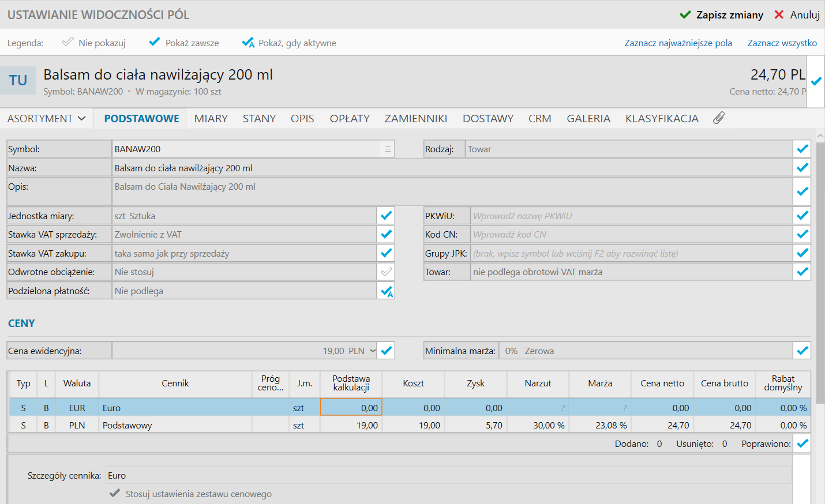This screenshot has height=504, width=825.
Task: Toggle visibility of Minimalna marża field
Action: pos(802,351)
